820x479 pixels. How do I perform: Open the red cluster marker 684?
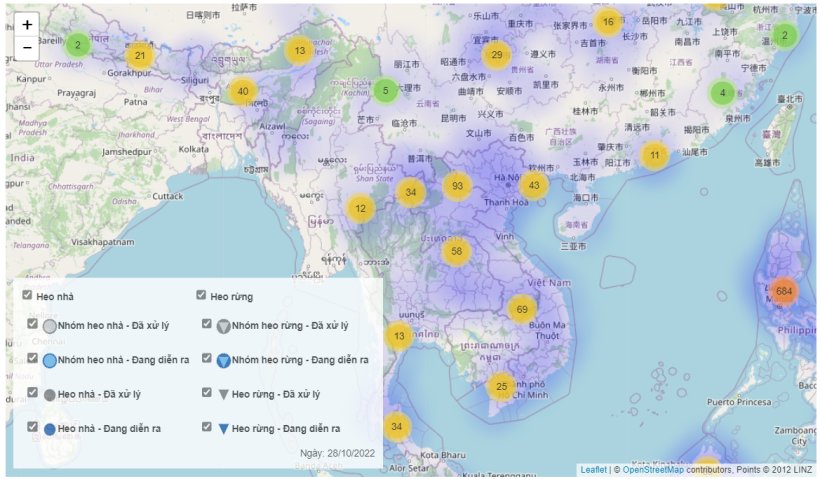783,291
